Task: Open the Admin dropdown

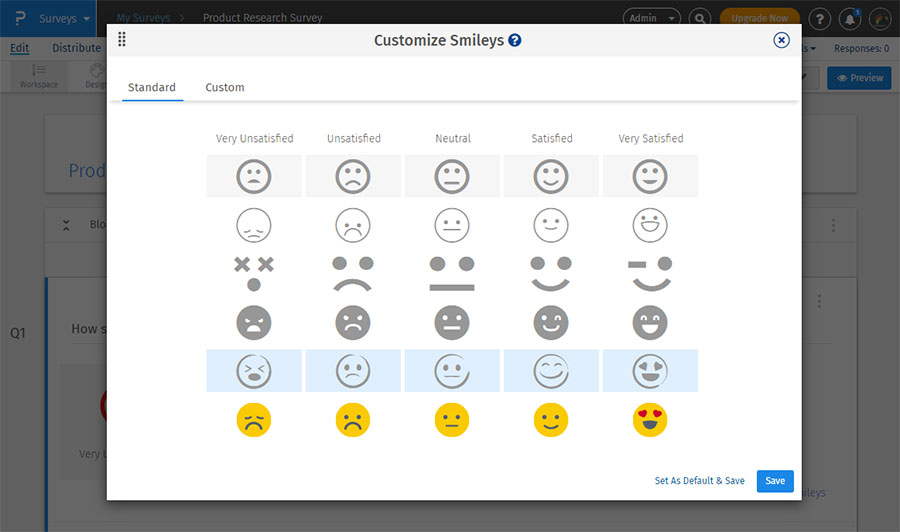Action: coord(651,18)
